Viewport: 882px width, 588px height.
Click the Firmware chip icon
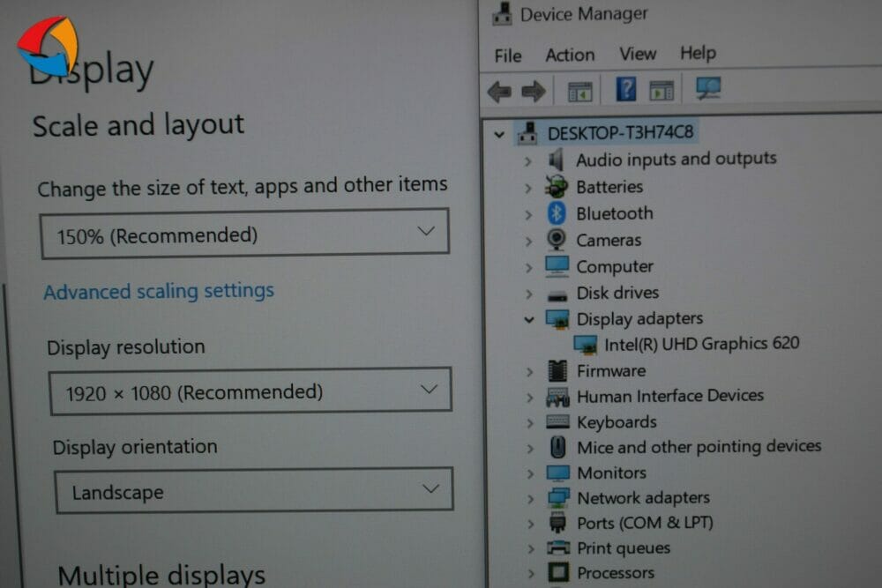click(x=557, y=370)
